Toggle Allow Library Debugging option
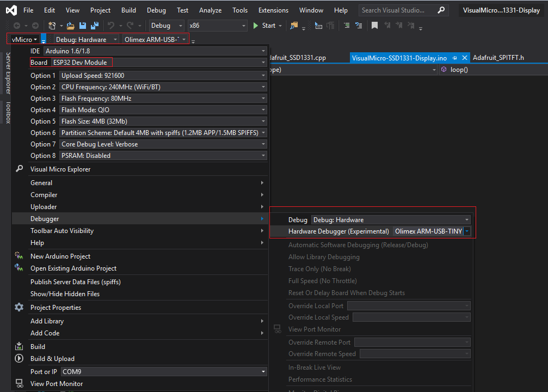This screenshot has height=392, width=548. [324, 256]
